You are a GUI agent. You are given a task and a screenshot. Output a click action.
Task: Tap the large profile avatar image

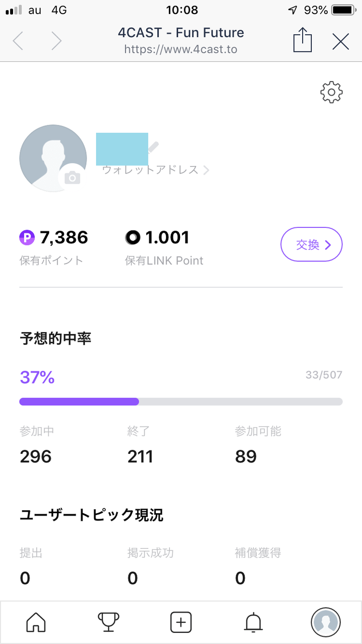pyautogui.click(x=52, y=157)
